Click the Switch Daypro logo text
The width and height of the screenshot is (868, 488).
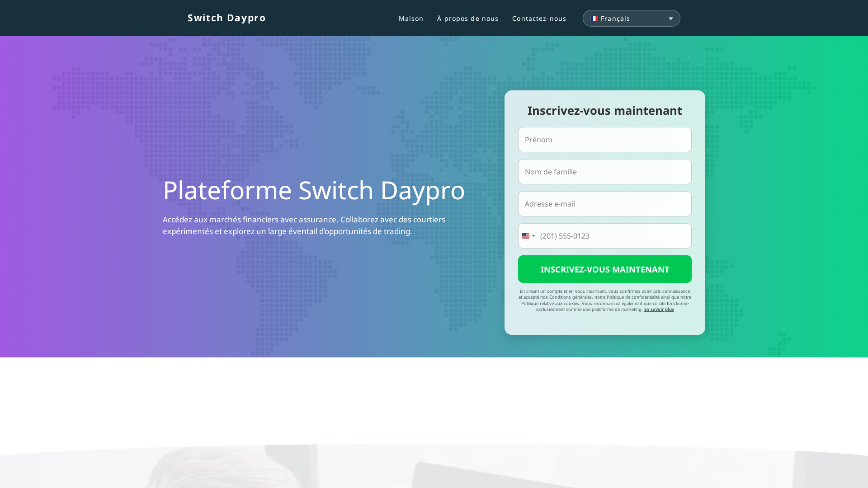(x=226, y=18)
